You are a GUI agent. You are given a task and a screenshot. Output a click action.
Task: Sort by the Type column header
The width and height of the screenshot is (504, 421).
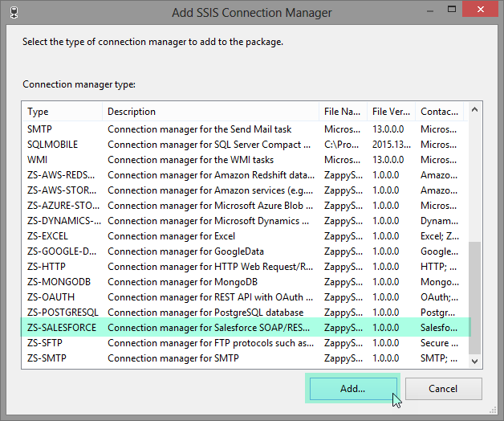tap(62, 112)
